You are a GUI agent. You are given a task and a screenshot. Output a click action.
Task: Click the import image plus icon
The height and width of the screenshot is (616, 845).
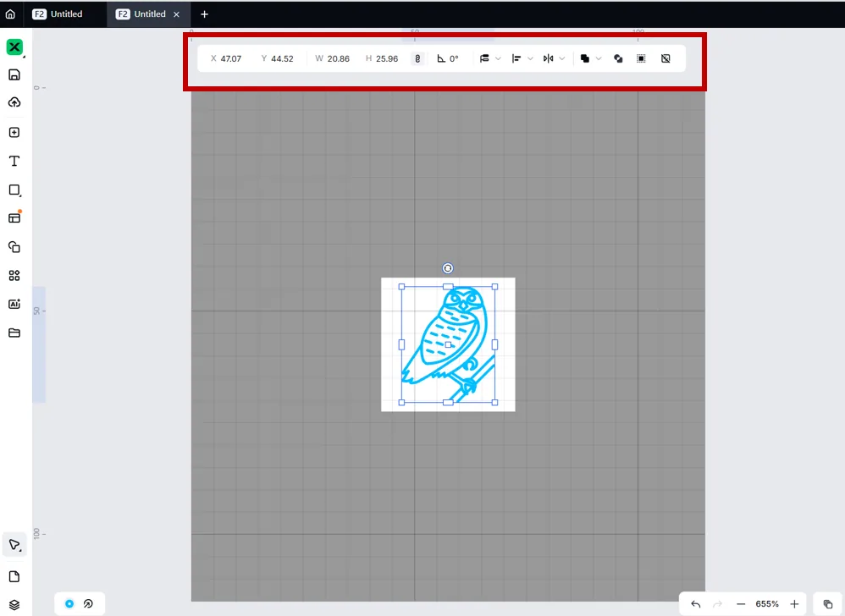[x=14, y=133]
